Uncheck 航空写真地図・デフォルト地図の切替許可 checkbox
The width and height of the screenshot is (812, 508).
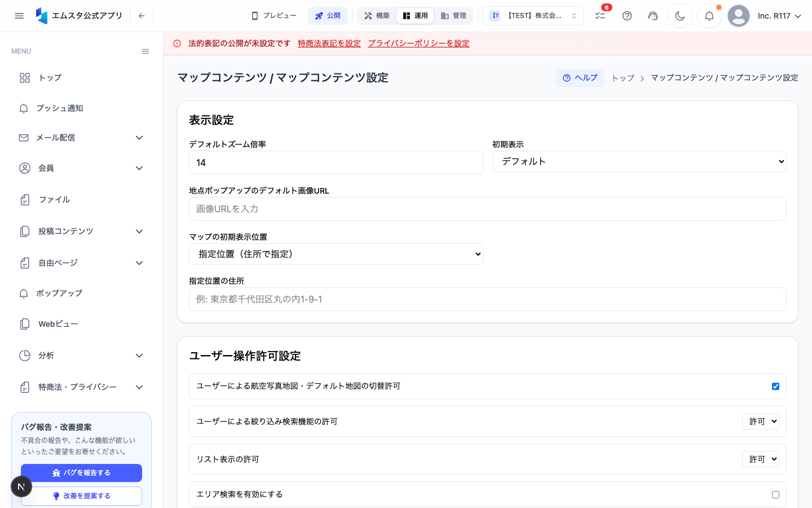tap(775, 386)
